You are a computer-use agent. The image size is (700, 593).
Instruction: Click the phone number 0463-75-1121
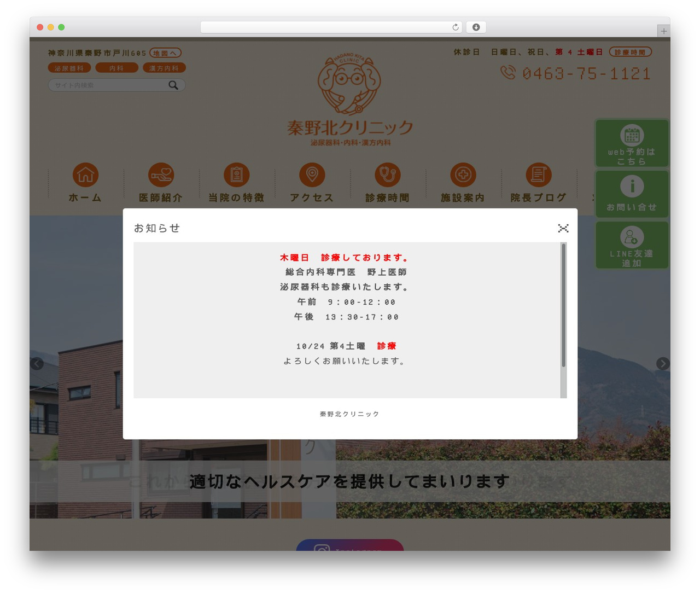tap(586, 73)
